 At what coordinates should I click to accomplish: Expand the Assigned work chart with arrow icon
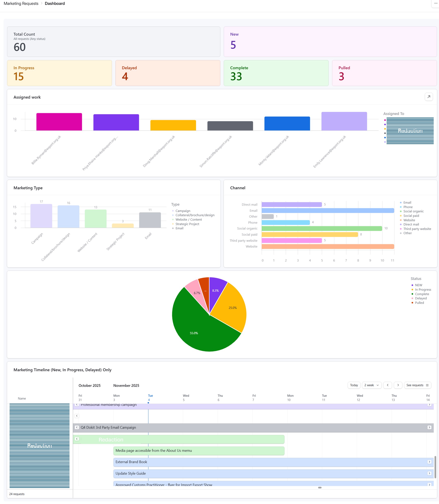pyautogui.click(x=428, y=97)
